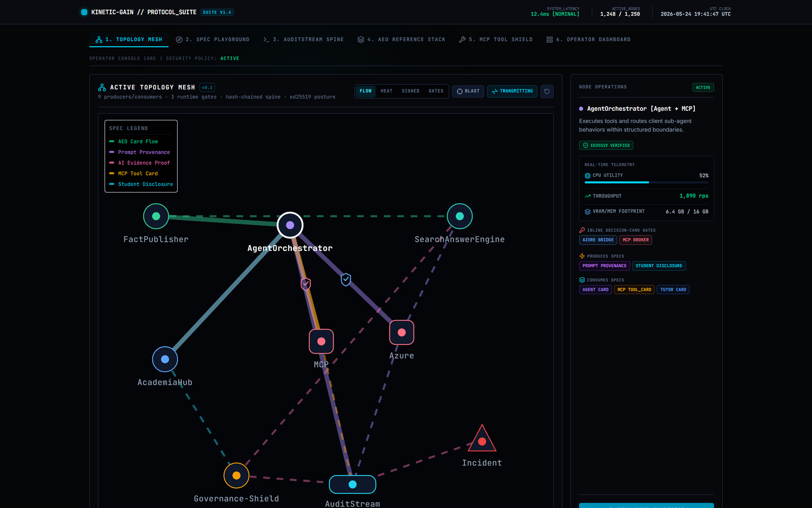Click the AZURE BRIDGE gate chip
The height and width of the screenshot is (508, 812).
coord(598,240)
